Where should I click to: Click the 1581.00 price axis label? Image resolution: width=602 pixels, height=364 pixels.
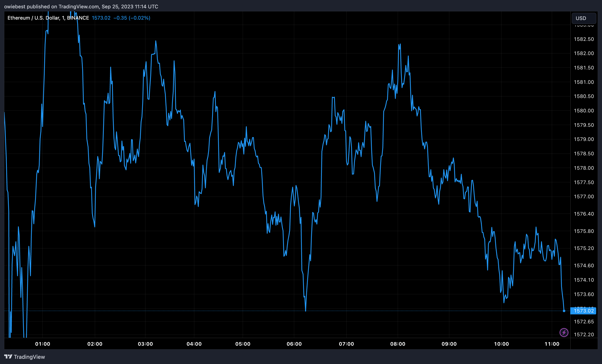tap(584, 82)
